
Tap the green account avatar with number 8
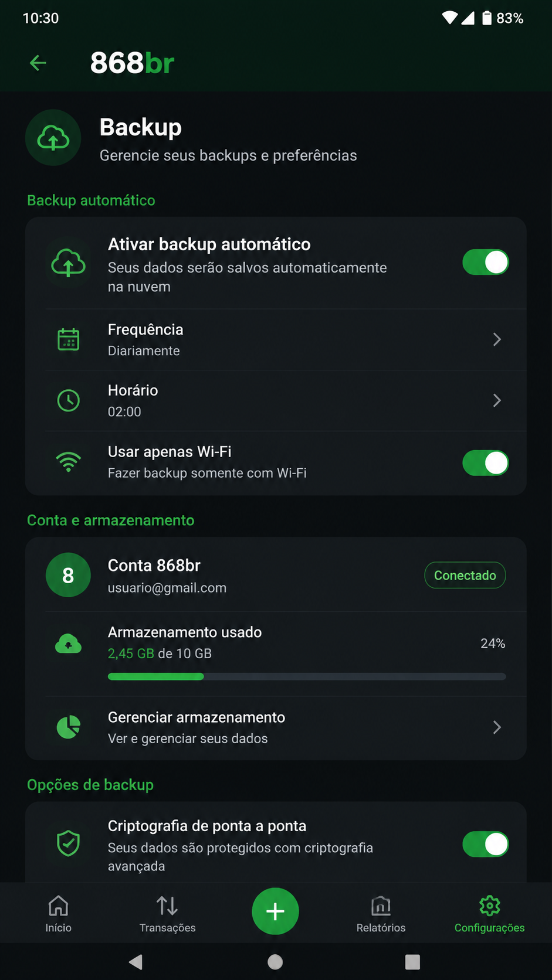pos(68,575)
